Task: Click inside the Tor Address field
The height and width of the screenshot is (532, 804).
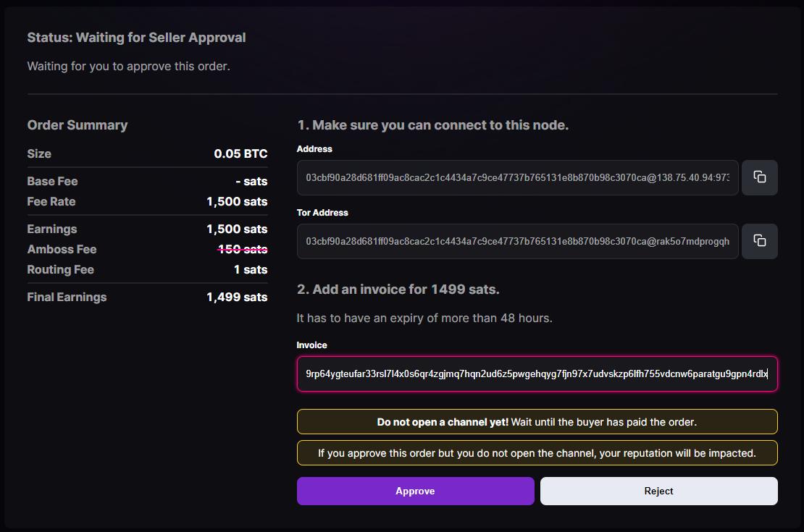Action: click(x=517, y=241)
